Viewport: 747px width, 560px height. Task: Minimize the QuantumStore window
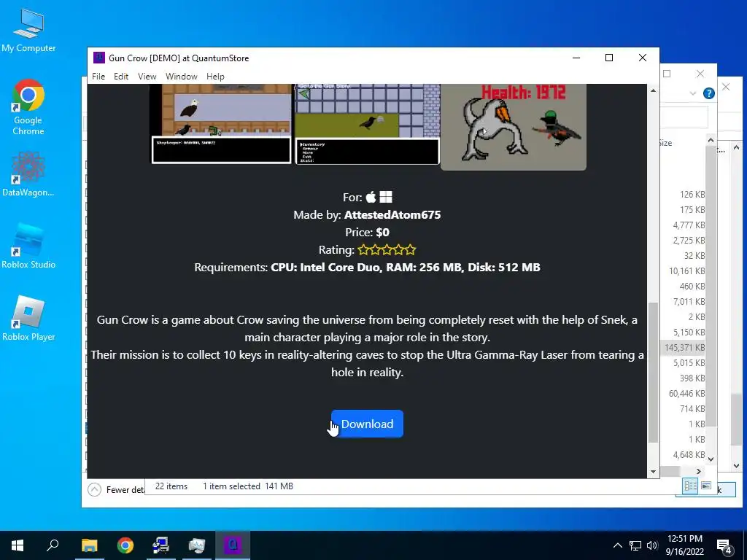tap(576, 58)
